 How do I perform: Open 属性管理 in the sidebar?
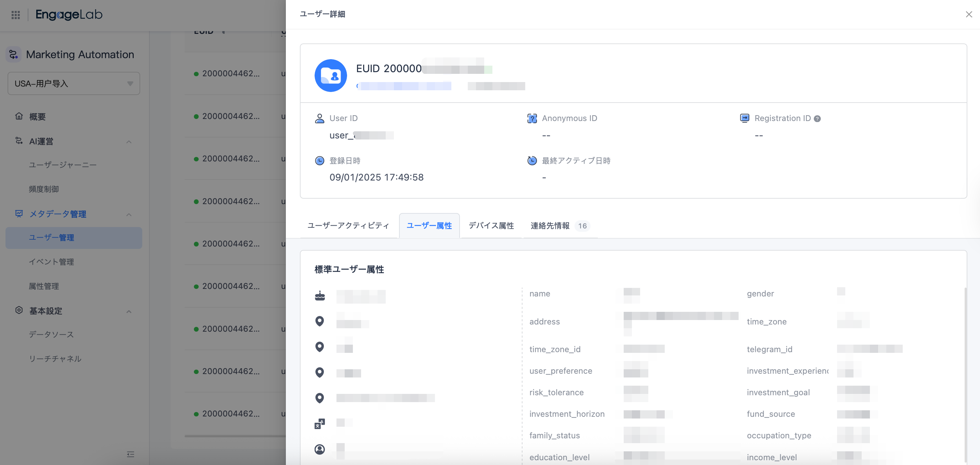44,286
